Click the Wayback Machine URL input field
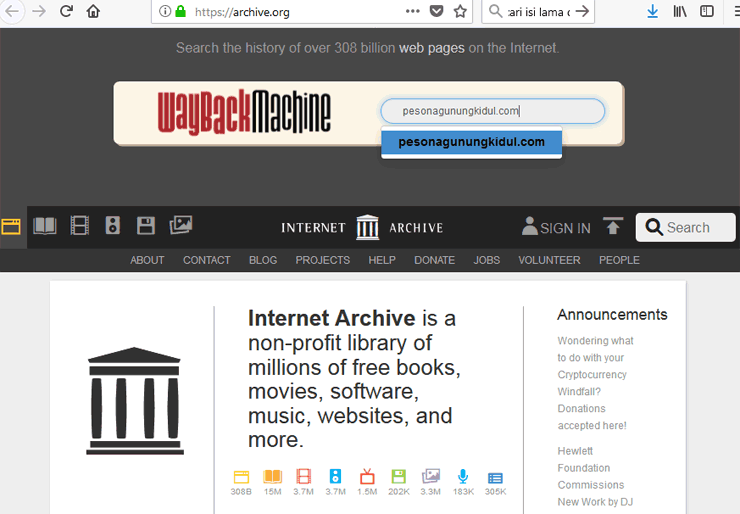This screenshot has height=514, width=740. [493, 111]
